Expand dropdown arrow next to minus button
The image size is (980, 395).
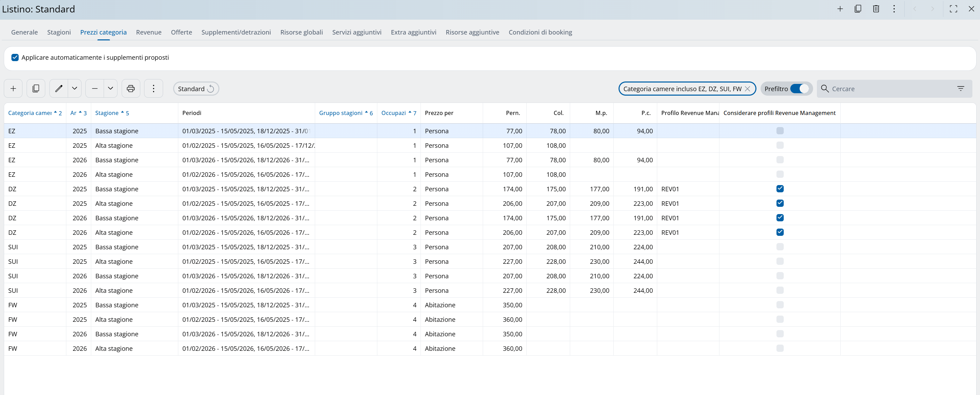[110, 89]
